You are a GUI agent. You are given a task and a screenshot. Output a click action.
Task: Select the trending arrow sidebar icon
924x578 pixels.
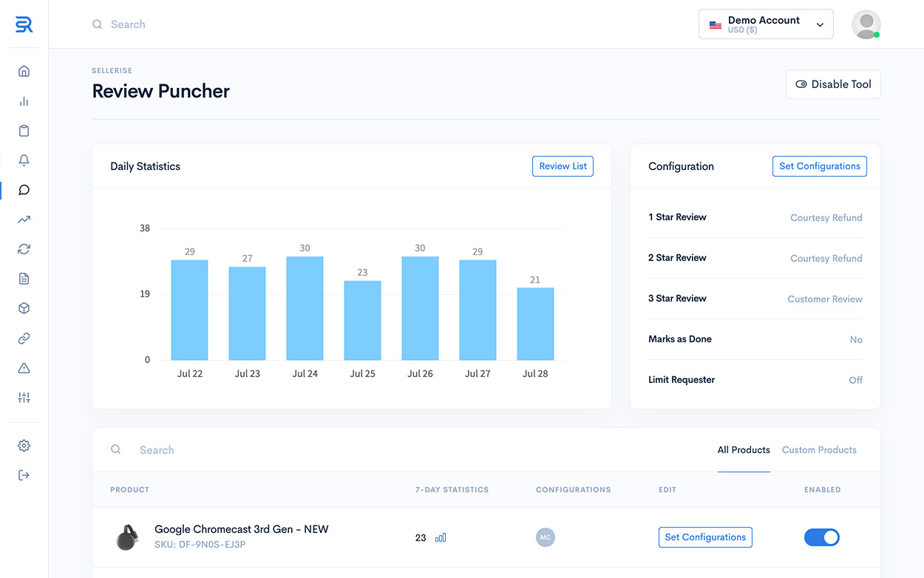(x=24, y=220)
